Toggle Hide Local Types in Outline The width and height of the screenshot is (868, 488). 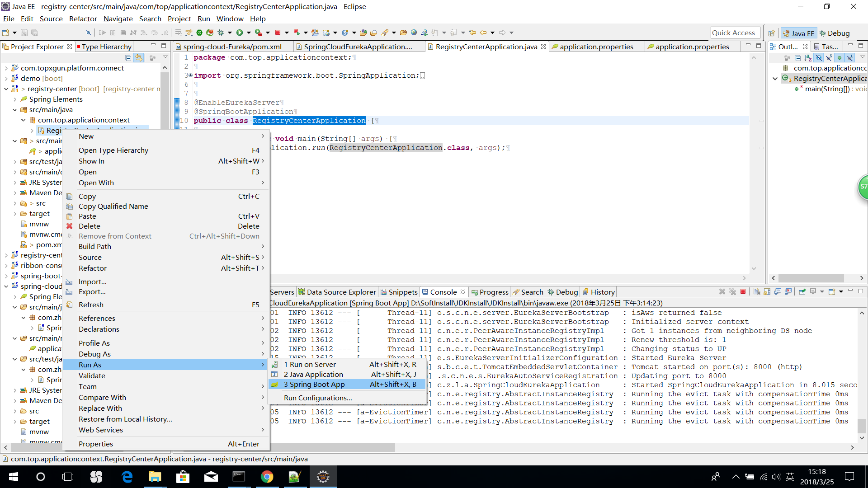[850, 58]
